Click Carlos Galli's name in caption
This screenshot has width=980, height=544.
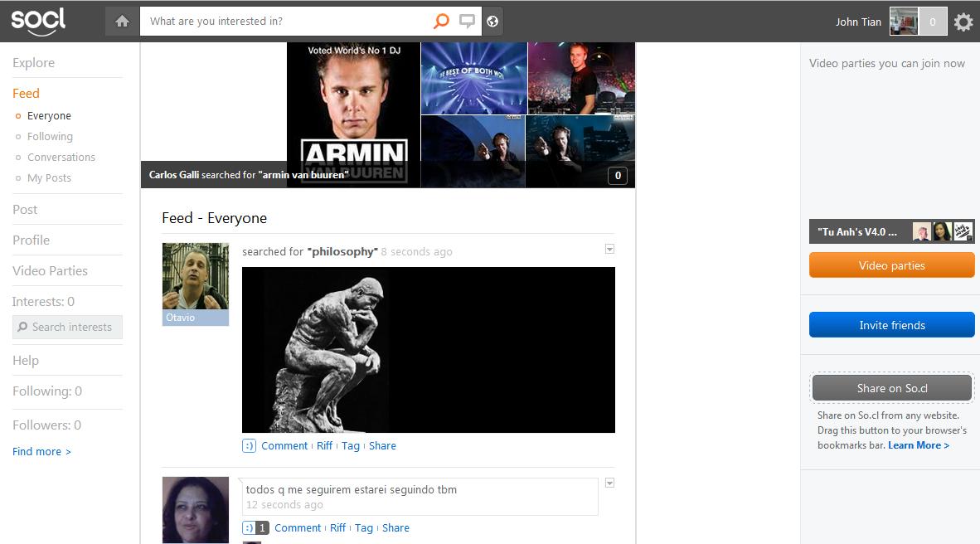point(174,175)
